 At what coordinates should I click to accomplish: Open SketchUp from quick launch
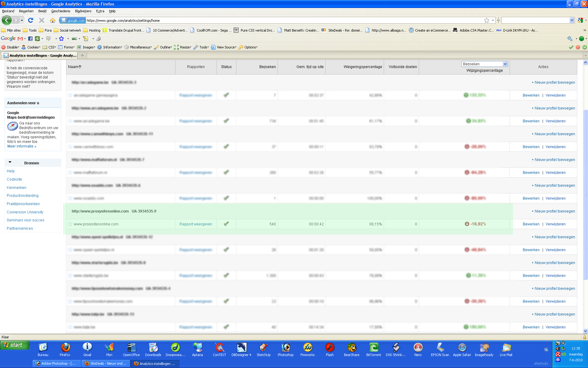(263, 350)
